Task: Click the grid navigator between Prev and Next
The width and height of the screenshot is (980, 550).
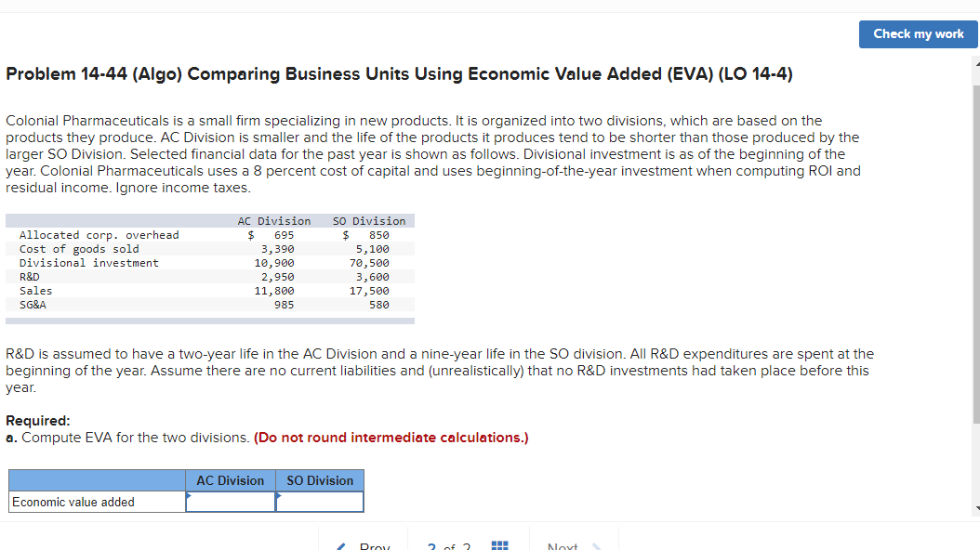Action: click(x=499, y=544)
